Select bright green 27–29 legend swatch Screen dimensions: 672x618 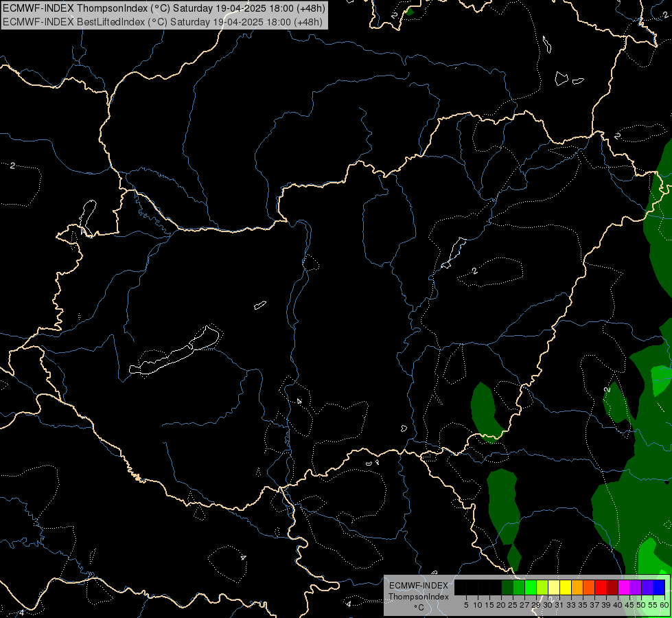531,587
